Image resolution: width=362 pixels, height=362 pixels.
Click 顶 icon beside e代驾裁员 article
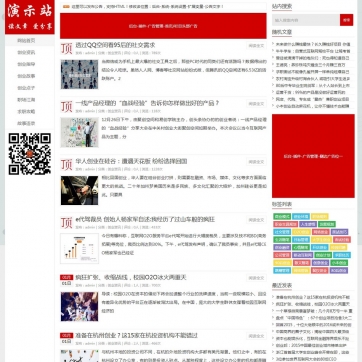[x=66, y=223]
